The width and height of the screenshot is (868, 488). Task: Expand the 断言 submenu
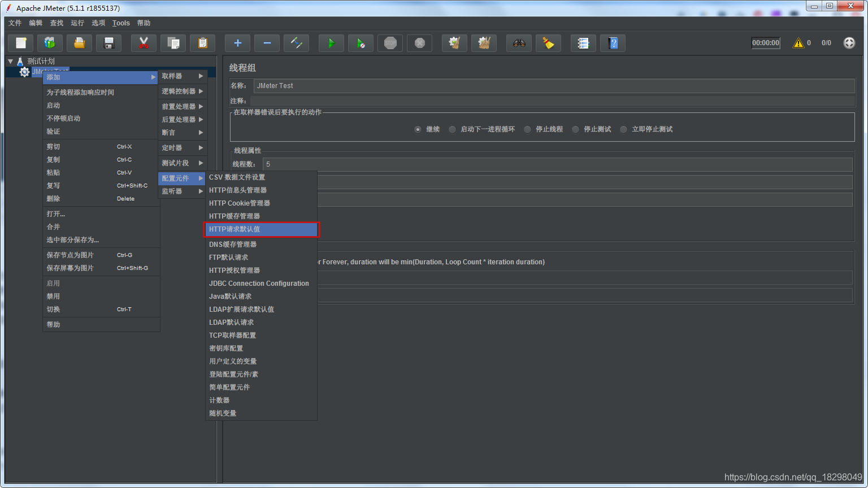183,133
